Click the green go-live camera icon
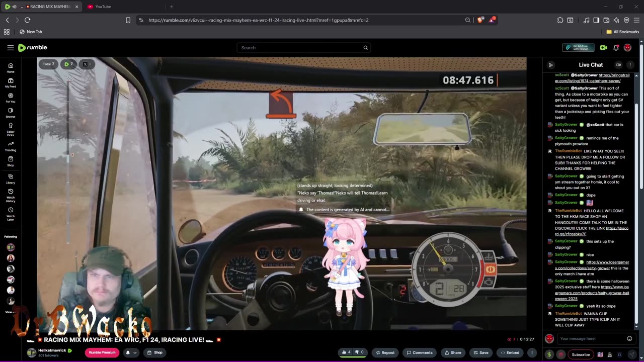 coord(603,48)
